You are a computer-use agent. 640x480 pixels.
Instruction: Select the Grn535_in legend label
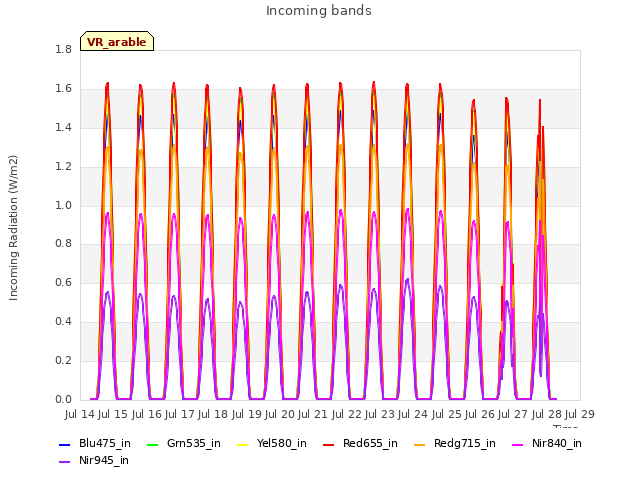194,444
